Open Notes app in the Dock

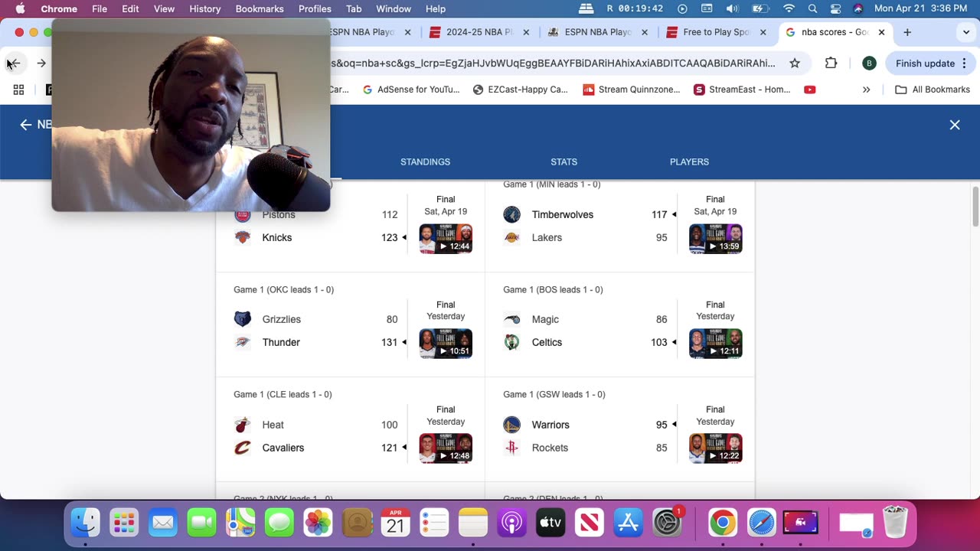[473, 523]
